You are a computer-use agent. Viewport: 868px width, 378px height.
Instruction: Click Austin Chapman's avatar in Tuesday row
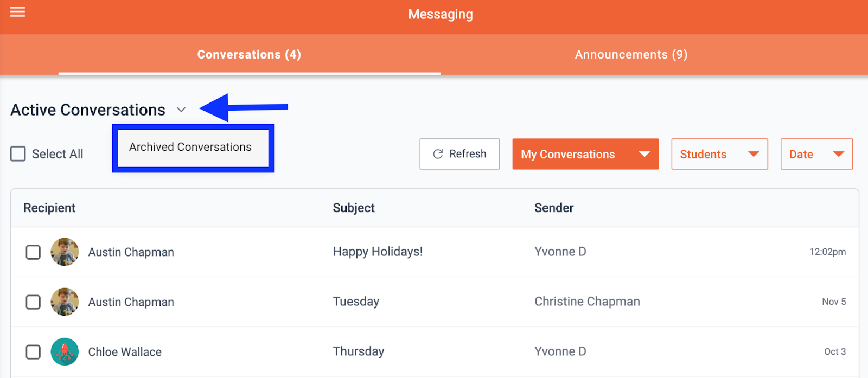coord(65,302)
